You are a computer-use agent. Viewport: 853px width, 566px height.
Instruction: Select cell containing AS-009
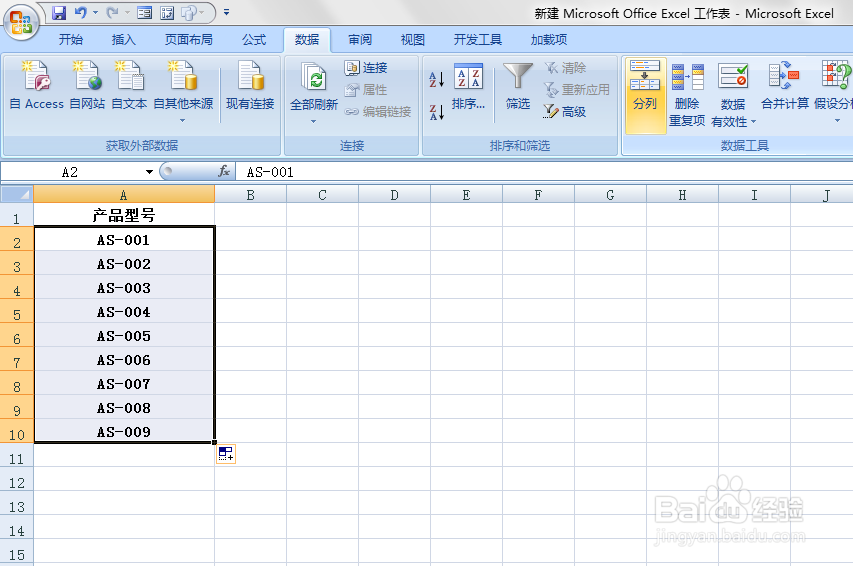tap(124, 431)
